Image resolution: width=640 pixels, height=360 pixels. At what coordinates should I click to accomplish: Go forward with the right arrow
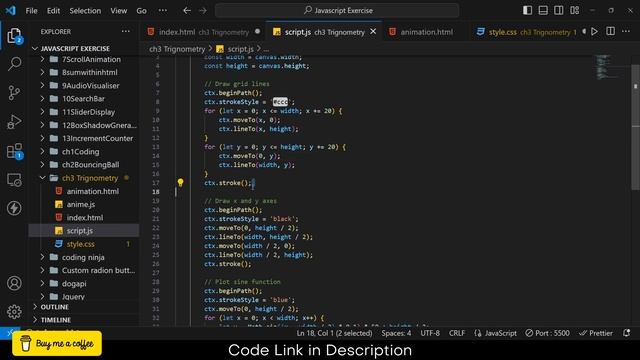point(203,11)
